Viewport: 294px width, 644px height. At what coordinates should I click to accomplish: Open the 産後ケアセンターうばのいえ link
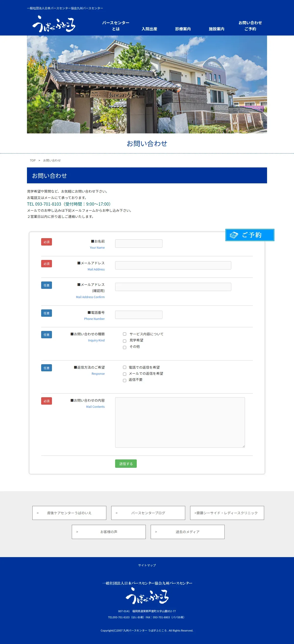pyautogui.click(x=69, y=513)
